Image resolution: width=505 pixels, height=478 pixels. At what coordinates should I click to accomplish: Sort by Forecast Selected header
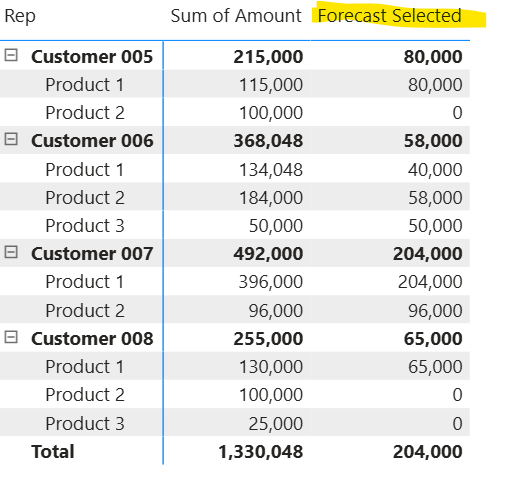[389, 16]
